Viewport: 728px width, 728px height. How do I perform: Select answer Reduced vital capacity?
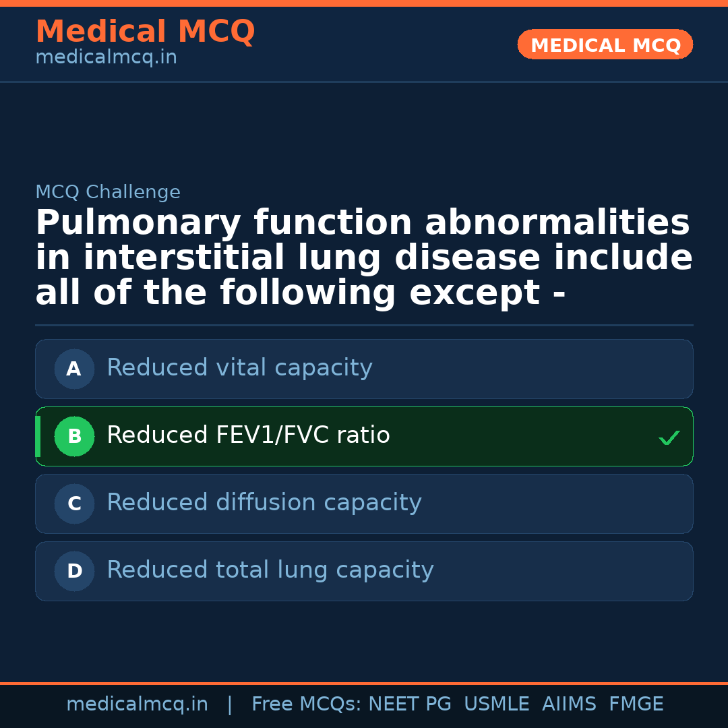pos(239,368)
